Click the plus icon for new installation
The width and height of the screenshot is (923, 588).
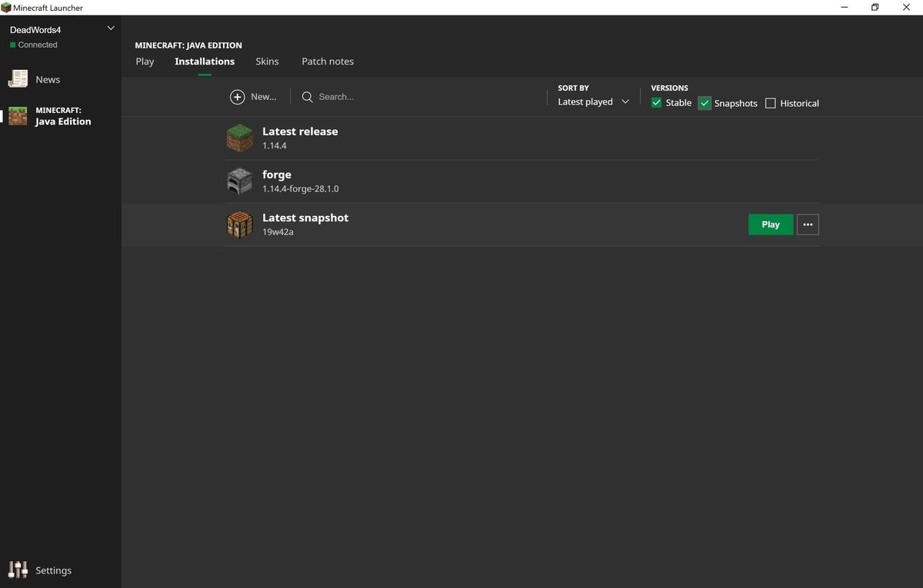point(238,97)
